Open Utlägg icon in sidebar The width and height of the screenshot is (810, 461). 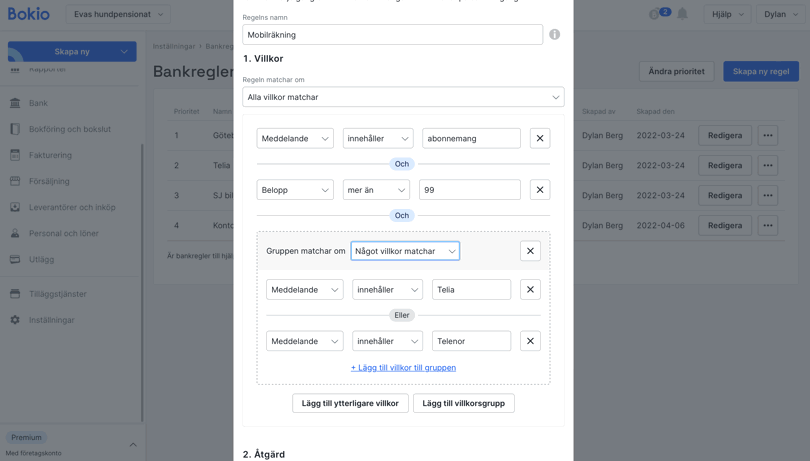click(15, 259)
